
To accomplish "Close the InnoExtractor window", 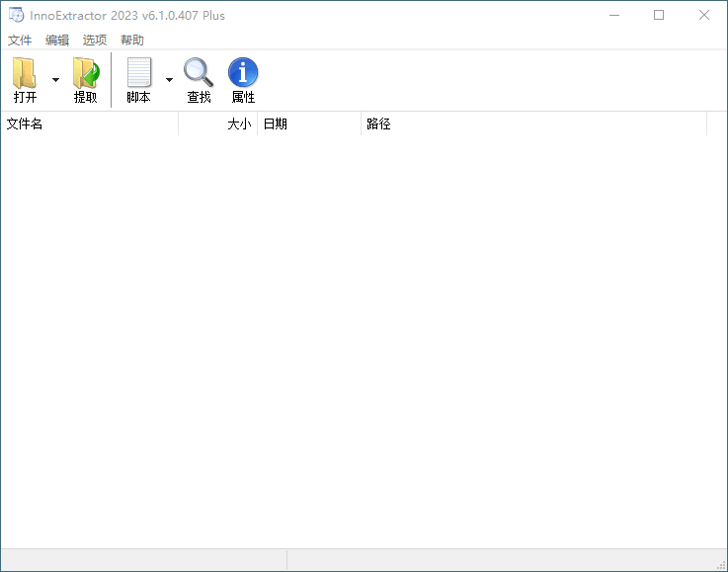I will [704, 16].
